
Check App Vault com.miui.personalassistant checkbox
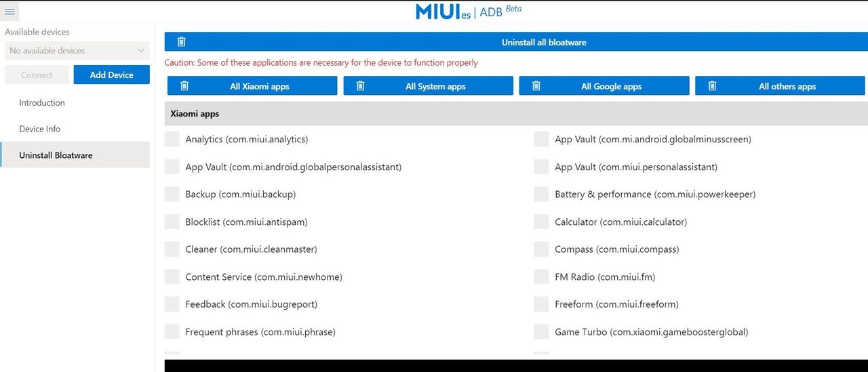[x=541, y=167]
